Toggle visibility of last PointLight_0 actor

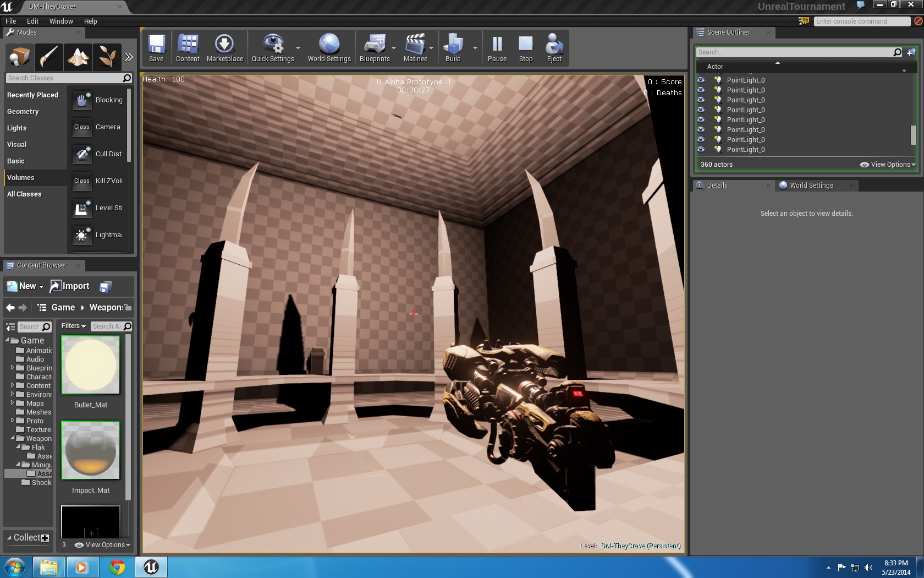701,150
